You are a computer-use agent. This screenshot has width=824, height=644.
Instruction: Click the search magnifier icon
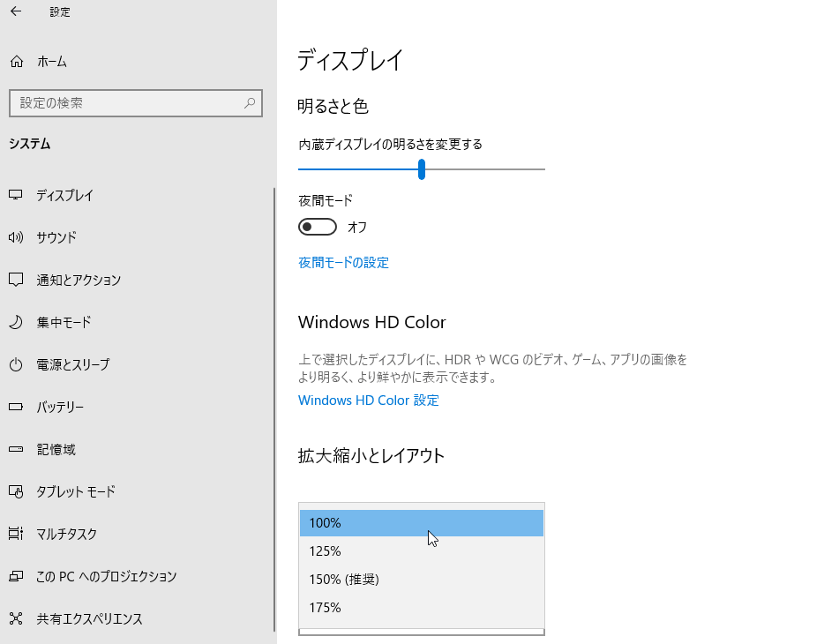pyautogui.click(x=250, y=103)
